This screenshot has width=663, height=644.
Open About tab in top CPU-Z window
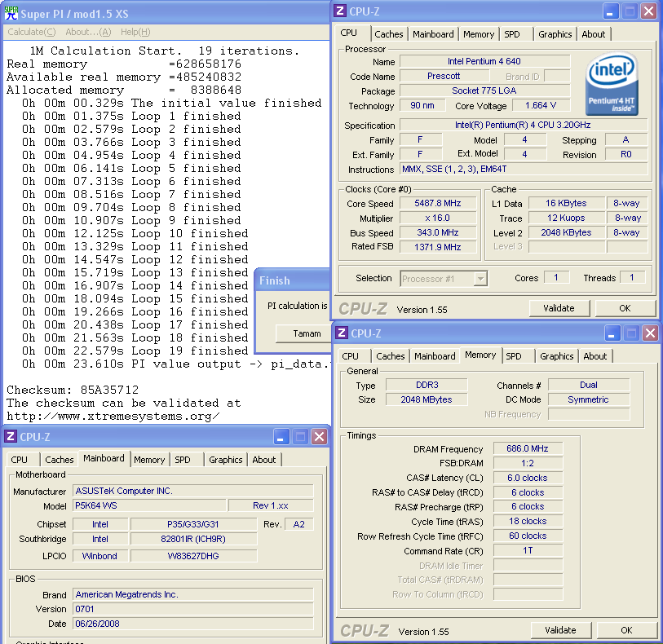593,34
